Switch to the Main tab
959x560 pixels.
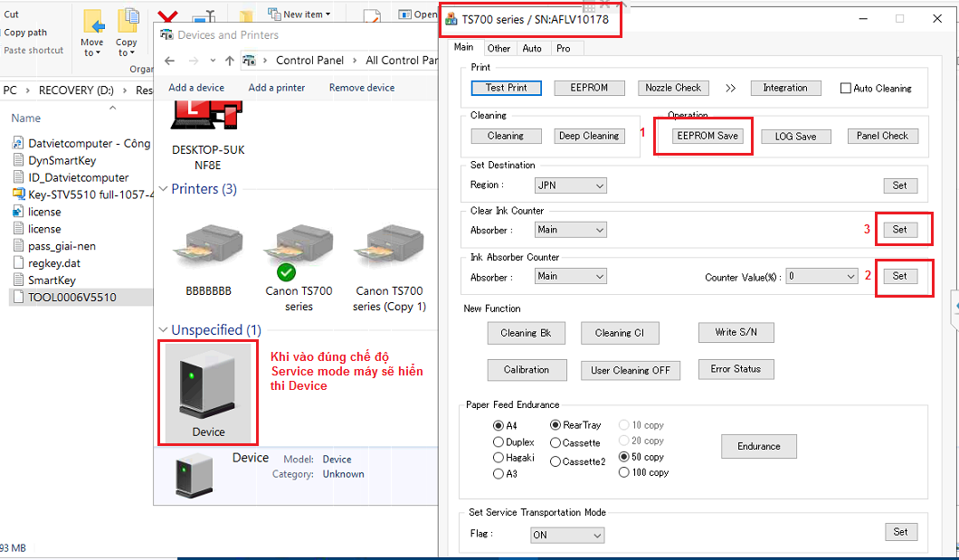tap(463, 48)
